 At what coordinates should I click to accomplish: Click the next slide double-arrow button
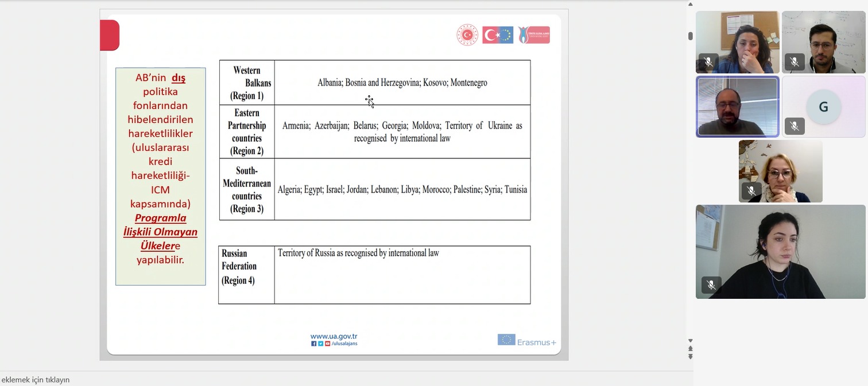tap(690, 357)
